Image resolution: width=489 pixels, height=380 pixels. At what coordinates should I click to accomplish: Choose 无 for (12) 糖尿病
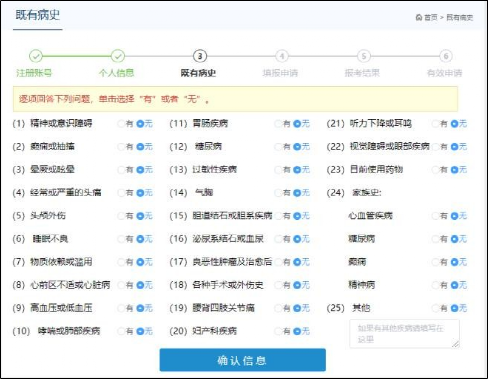coord(297,147)
